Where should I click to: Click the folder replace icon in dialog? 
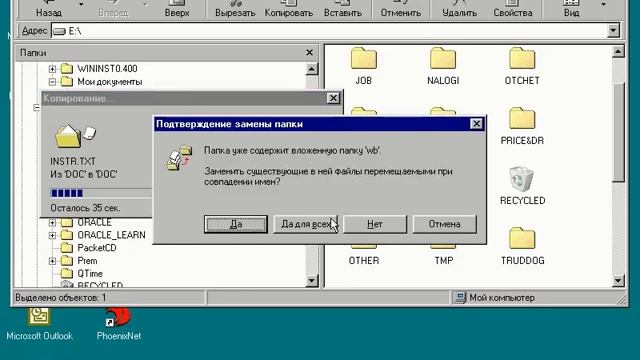[x=179, y=158]
